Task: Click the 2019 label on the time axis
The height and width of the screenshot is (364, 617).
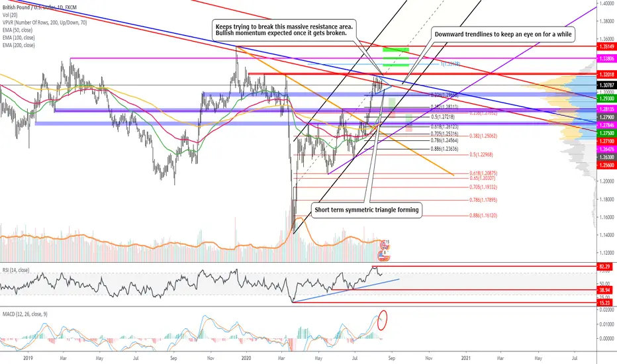Action: click(x=28, y=358)
